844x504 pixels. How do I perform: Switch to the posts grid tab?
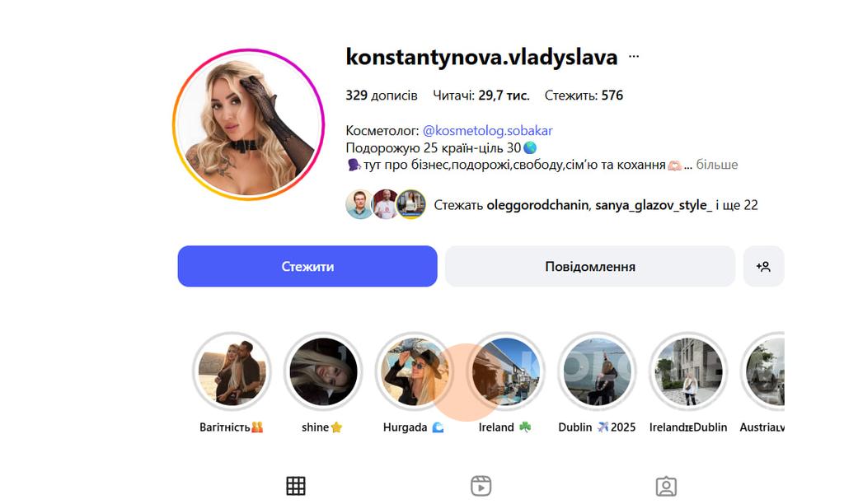(x=296, y=486)
